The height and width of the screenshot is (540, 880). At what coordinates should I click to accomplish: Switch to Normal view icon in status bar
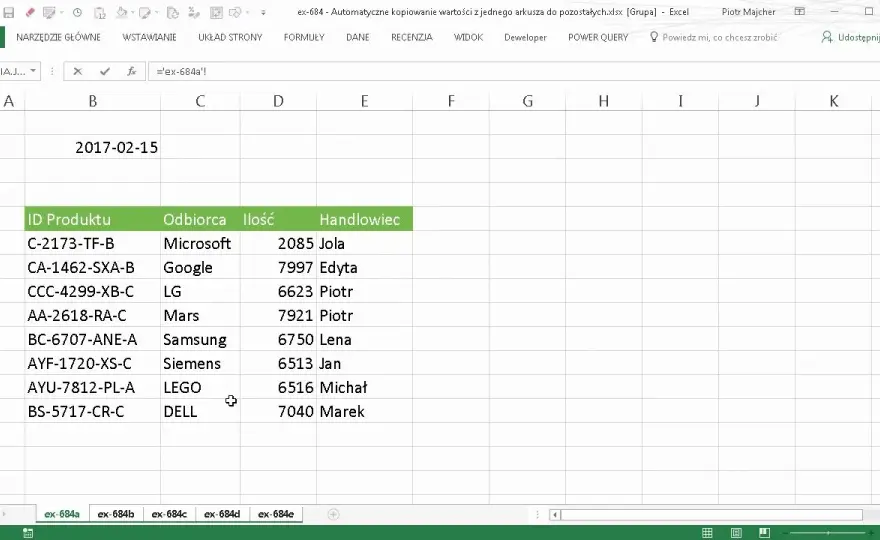point(707,533)
